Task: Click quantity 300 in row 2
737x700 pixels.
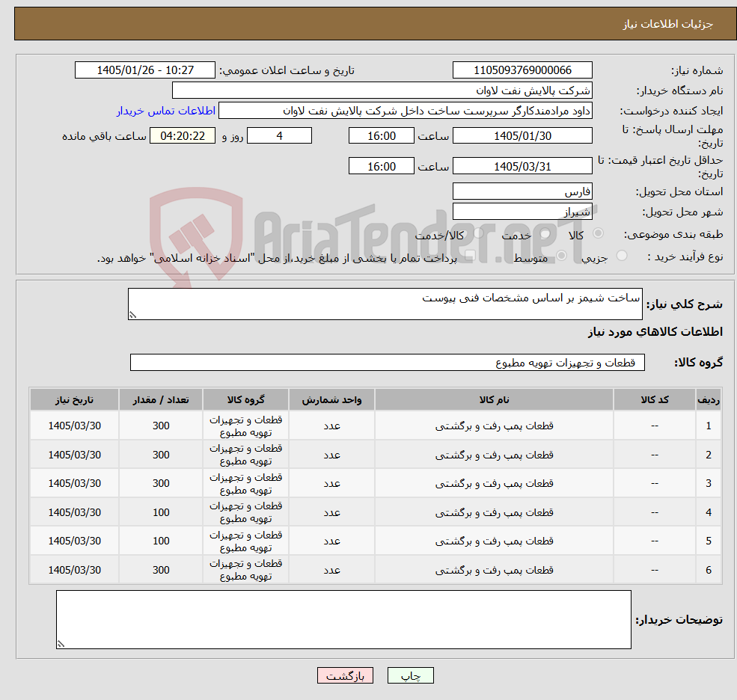Action: tap(161, 455)
